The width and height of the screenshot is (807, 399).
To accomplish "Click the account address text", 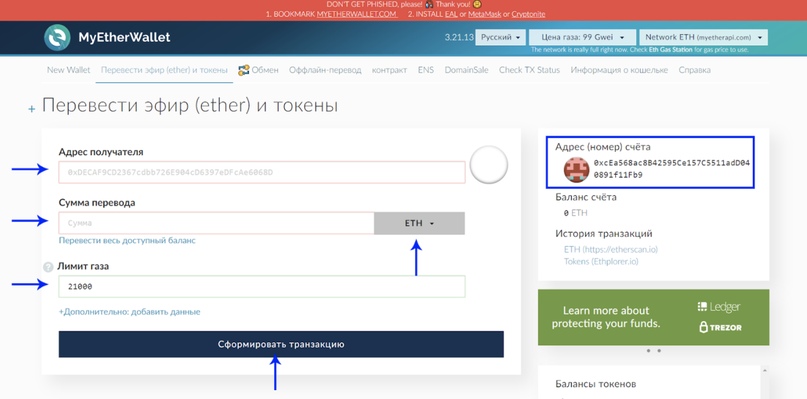I will (672, 169).
